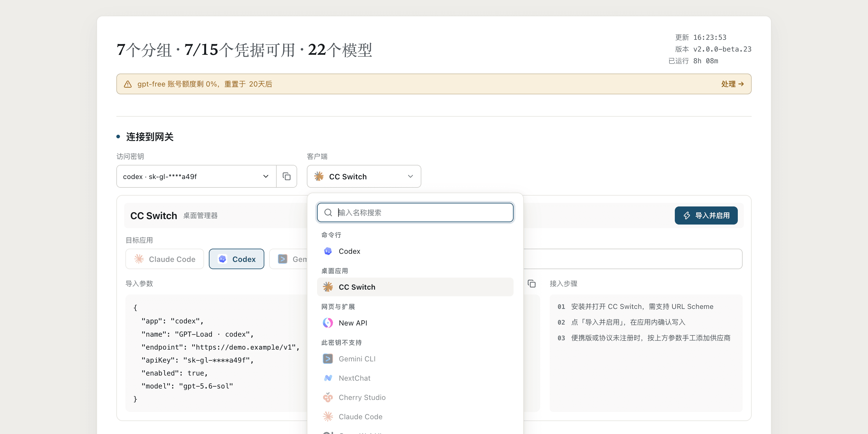Choose the NextChat option
The width and height of the screenshot is (868, 434).
(415, 378)
